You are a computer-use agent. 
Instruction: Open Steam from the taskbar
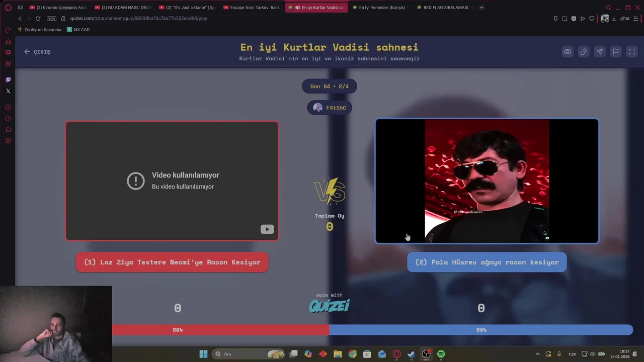[x=411, y=354]
